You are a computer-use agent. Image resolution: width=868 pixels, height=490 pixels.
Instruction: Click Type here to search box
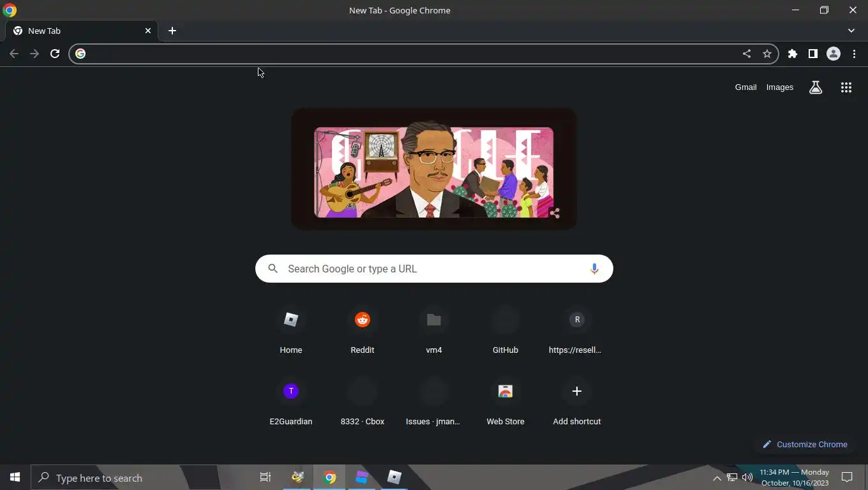tap(124, 477)
